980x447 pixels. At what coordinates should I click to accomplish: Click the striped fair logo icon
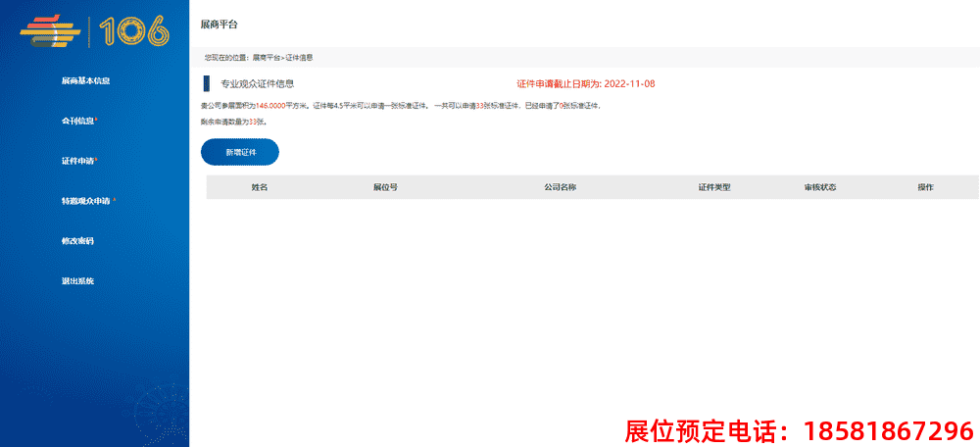(51, 31)
